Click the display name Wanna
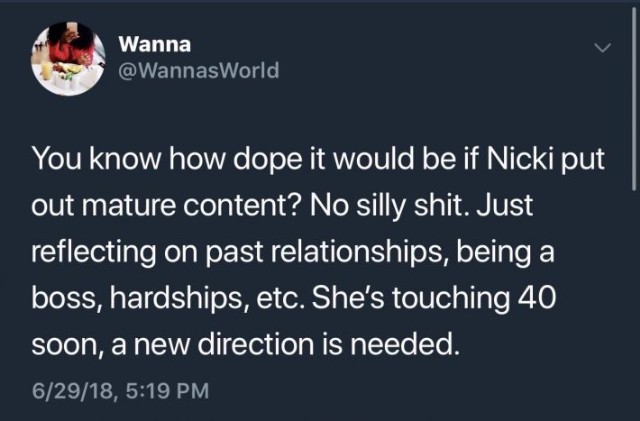Image resolution: width=640 pixels, height=421 pixels. 155,44
